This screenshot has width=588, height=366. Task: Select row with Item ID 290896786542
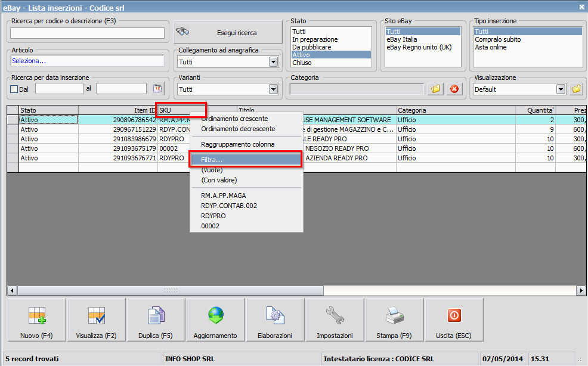click(x=296, y=120)
